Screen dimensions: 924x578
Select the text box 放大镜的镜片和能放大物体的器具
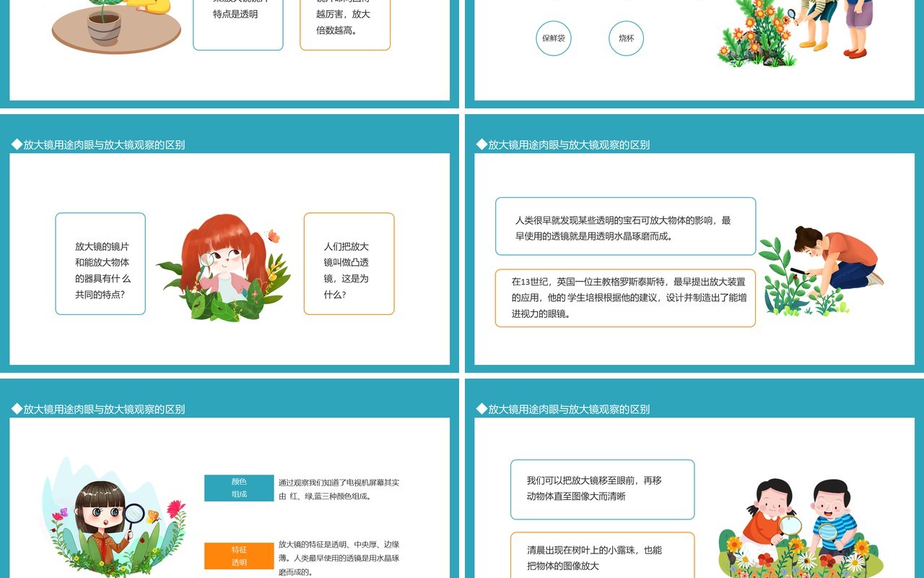tap(100, 264)
